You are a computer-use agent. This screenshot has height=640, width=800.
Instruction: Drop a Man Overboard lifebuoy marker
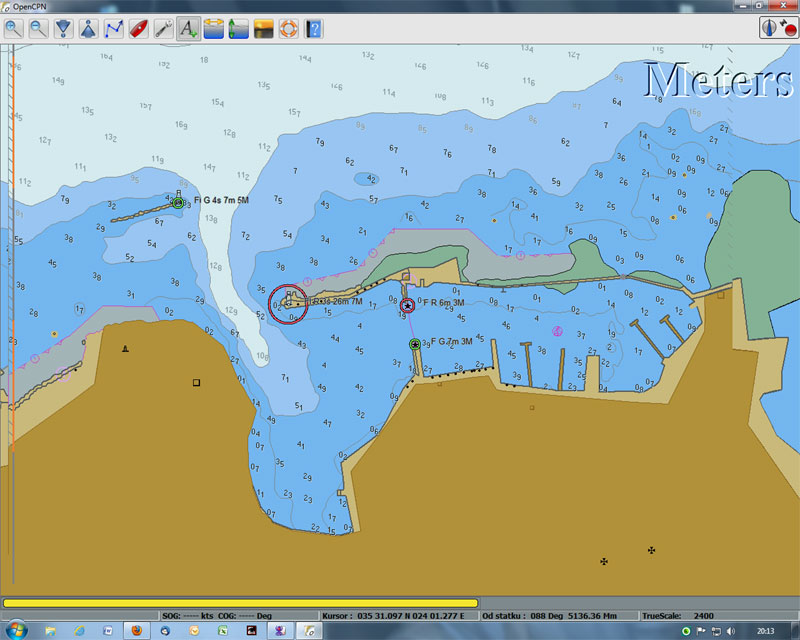click(288, 28)
